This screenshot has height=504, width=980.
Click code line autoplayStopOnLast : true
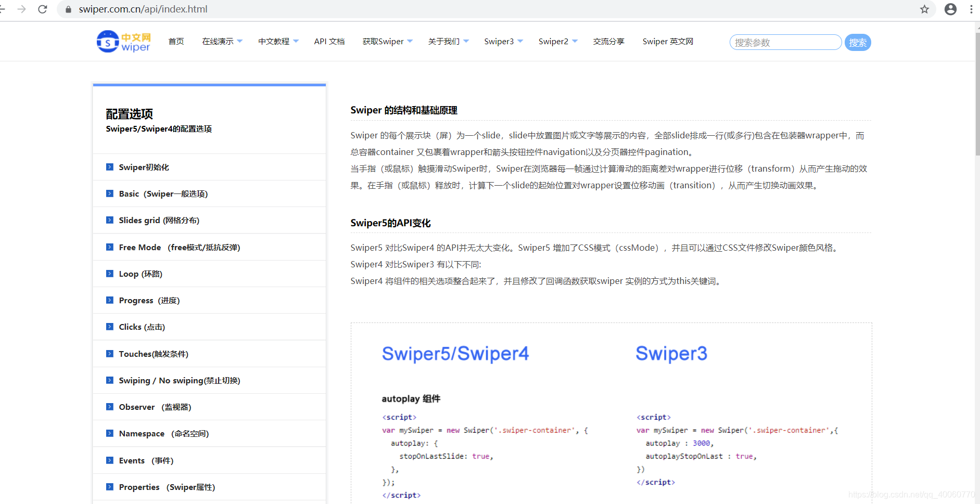click(x=701, y=456)
